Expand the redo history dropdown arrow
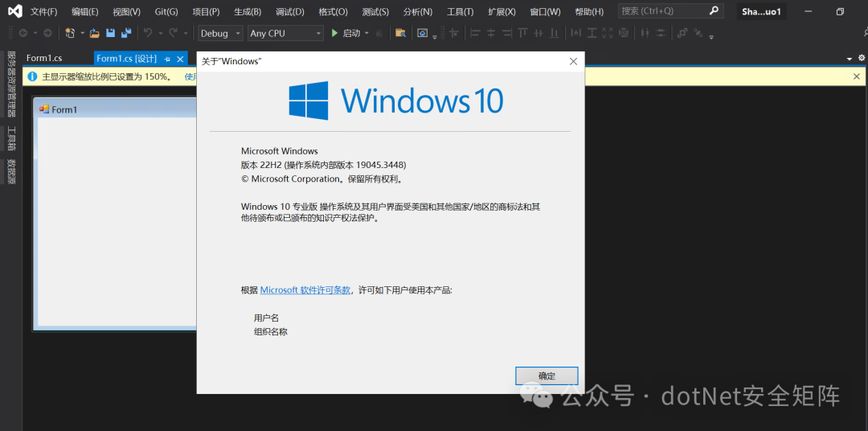 coord(186,33)
